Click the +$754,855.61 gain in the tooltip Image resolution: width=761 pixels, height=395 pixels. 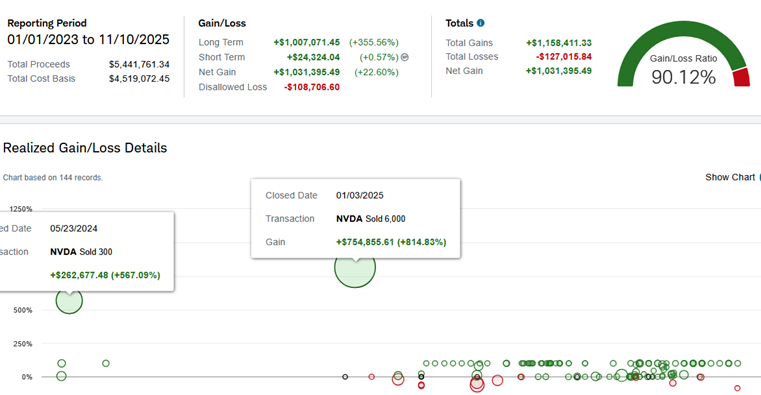pos(365,242)
